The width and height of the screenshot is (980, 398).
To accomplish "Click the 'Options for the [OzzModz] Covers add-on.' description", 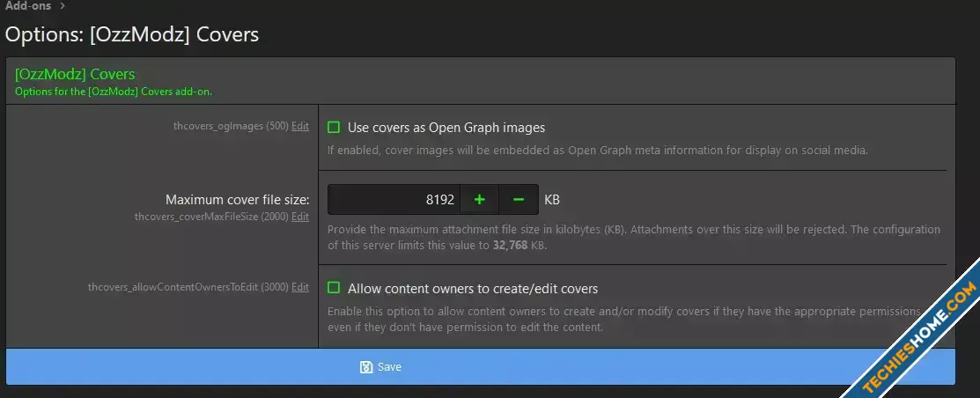I will coord(113,92).
